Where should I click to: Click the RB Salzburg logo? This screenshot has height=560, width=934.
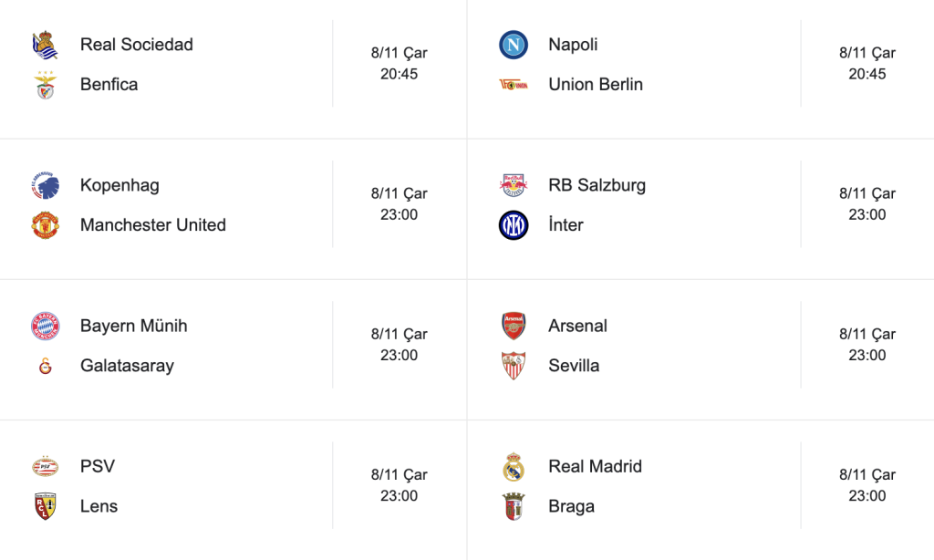tap(514, 185)
